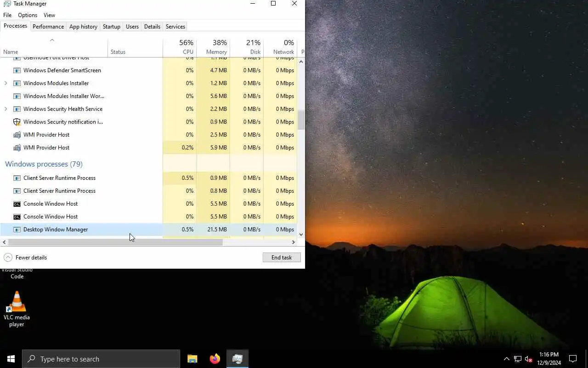Sort by the Network column header
Viewport: 588px width, 368px height.
coord(280,46)
